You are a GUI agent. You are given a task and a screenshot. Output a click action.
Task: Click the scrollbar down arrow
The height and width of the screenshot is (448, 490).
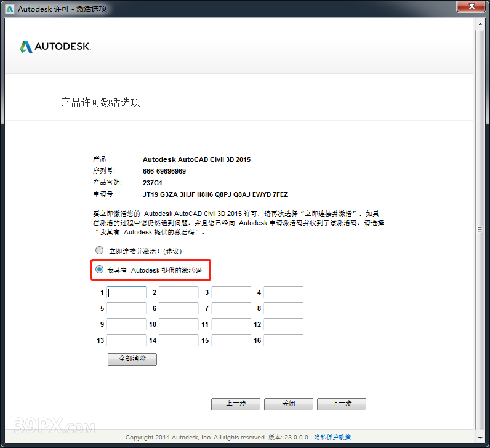pyautogui.click(x=480, y=438)
